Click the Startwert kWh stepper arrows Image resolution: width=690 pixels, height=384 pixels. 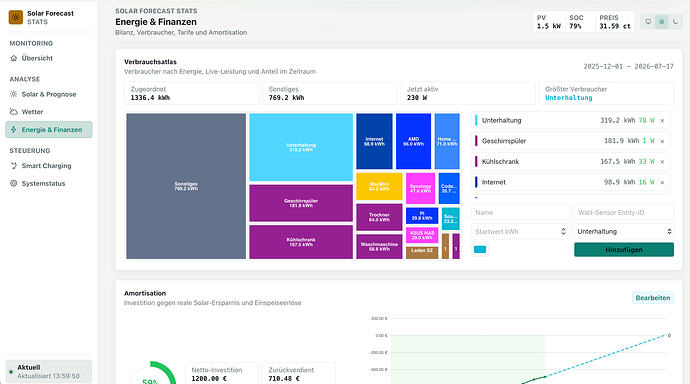tap(563, 231)
